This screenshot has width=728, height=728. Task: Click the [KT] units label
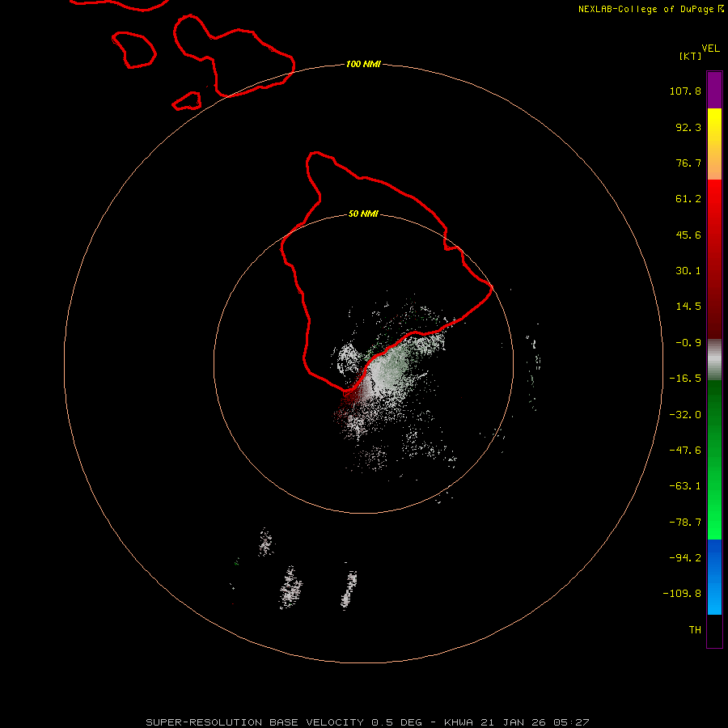(x=691, y=56)
